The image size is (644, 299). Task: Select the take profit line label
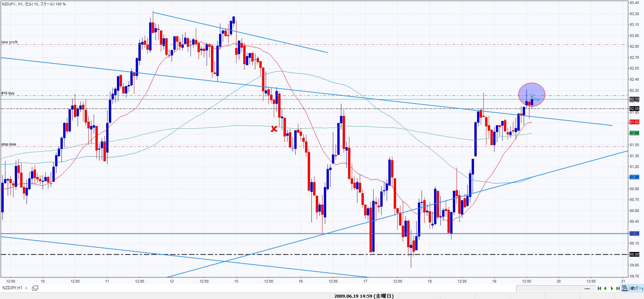coord(9,42)
